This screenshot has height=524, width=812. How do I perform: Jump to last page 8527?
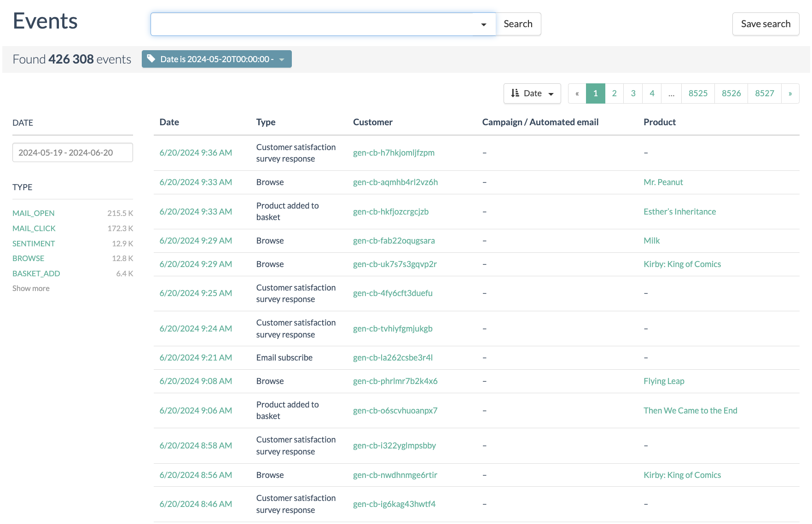point(765,93)
